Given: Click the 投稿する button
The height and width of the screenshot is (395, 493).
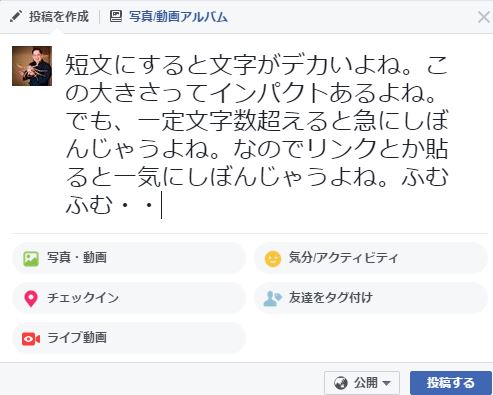Looking at the screenshot, I should pos(451,383).
